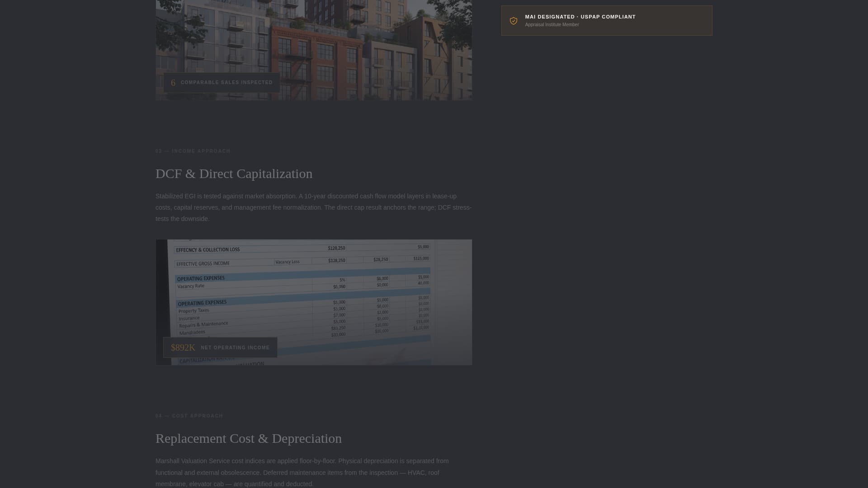Select the "04 — COST APPROACH" section label
The width and height of the screenshot is (868, 488).
(x=189, y=416)
